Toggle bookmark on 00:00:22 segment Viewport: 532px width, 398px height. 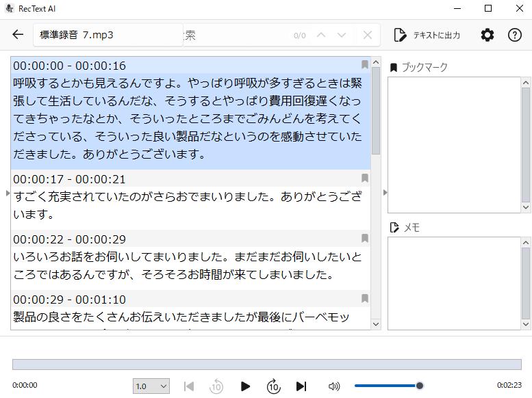[365, 238]
